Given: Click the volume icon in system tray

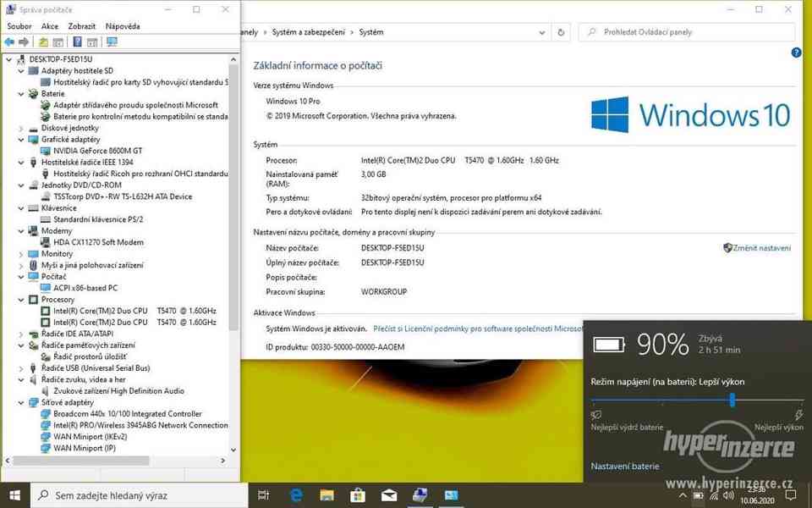Looking at the screenshot, I should click(x=728, y=495).
